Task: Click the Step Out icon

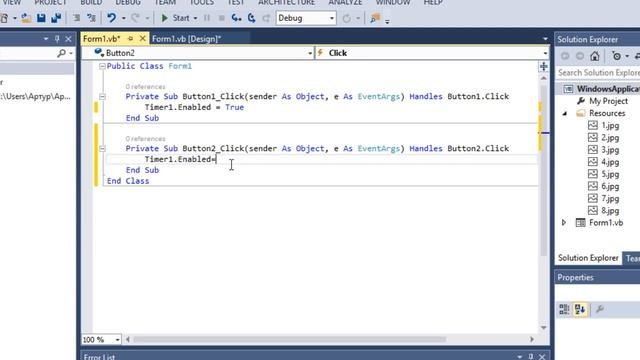Action: [x=266, y=18]
